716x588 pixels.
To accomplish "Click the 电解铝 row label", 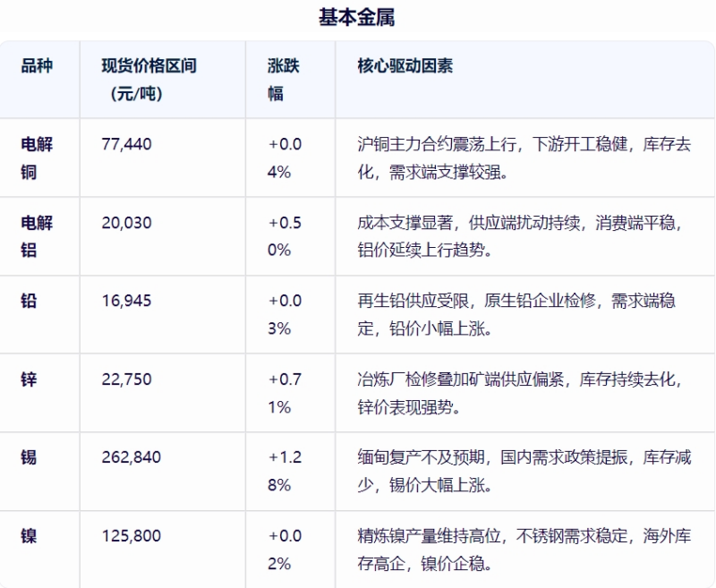I will [x=37, y=236].
